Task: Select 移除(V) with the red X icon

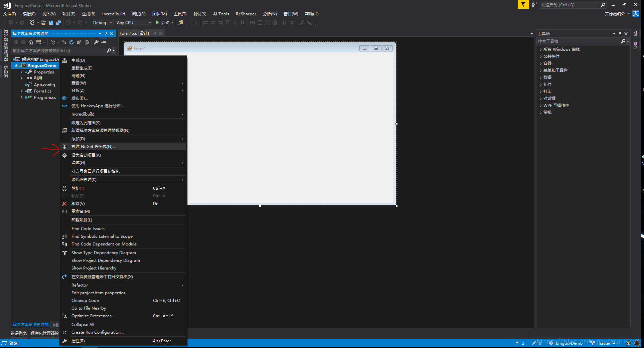Action: tap(123, 204)
